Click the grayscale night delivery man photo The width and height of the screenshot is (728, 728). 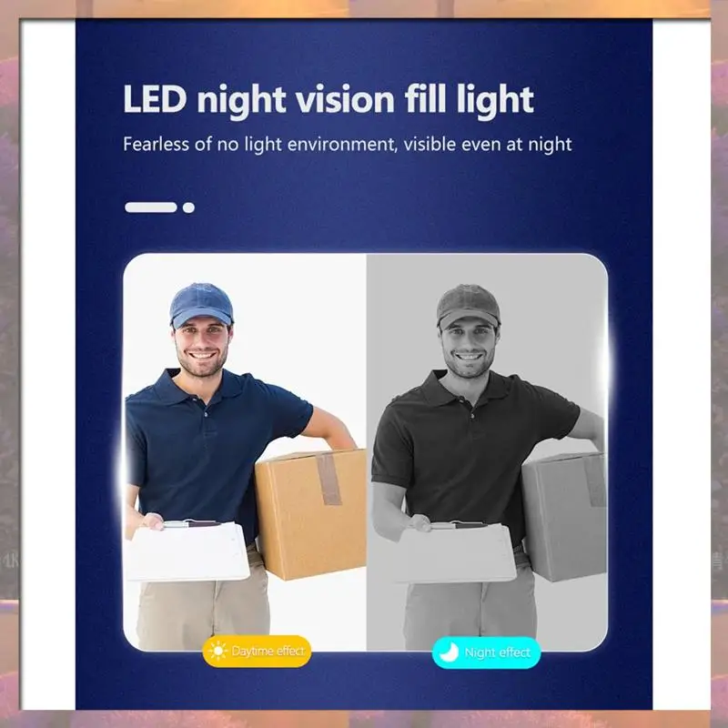pos(487,452)
